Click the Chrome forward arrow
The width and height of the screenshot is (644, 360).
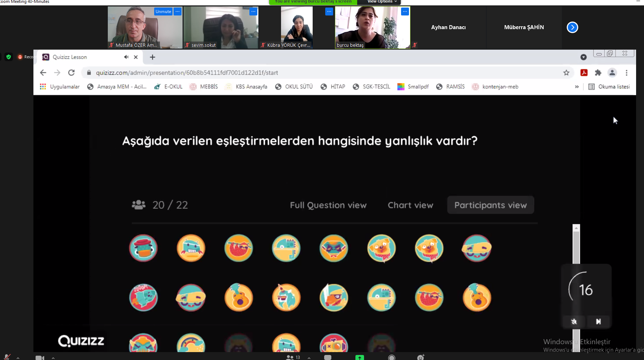(57, 73)
